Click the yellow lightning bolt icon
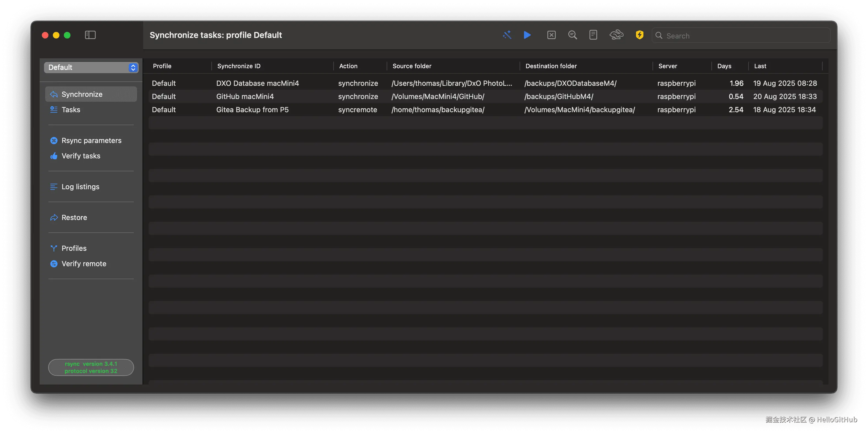This screenshot has height=434, width=868. pyautogui.click(x=639, y=35)
